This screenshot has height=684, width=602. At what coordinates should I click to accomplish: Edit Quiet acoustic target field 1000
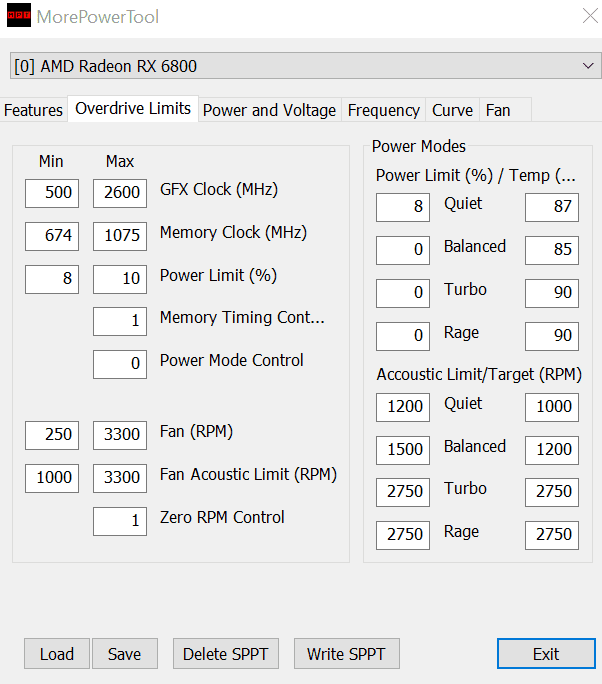click(x=552, y=407)
